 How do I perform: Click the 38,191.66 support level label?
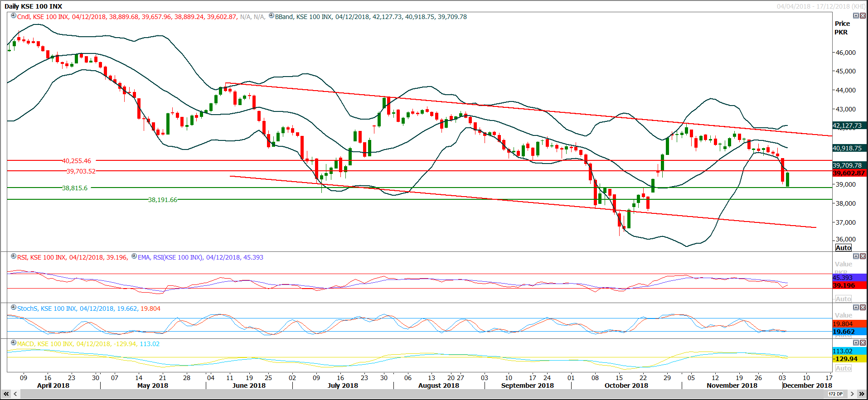(163, 200)
